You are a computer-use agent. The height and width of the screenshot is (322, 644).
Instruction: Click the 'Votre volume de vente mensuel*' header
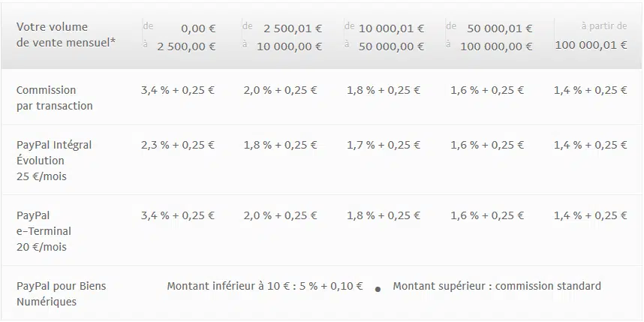coord(64,35)
